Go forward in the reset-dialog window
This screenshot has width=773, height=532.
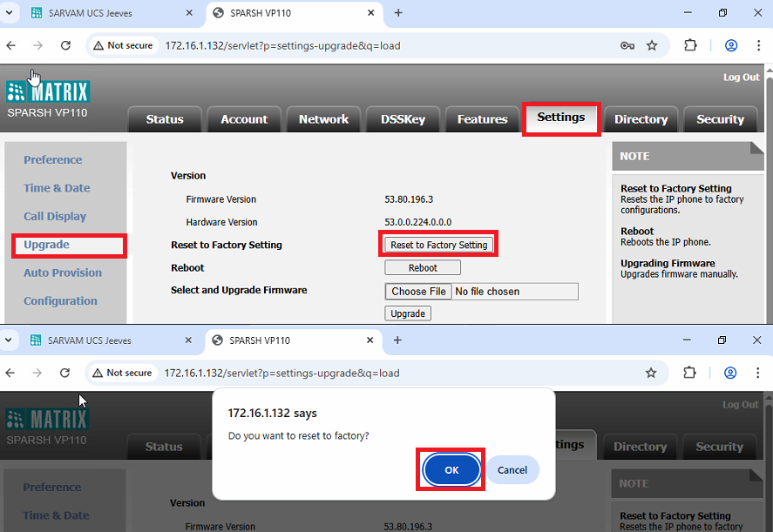click(x=37, y=373)
